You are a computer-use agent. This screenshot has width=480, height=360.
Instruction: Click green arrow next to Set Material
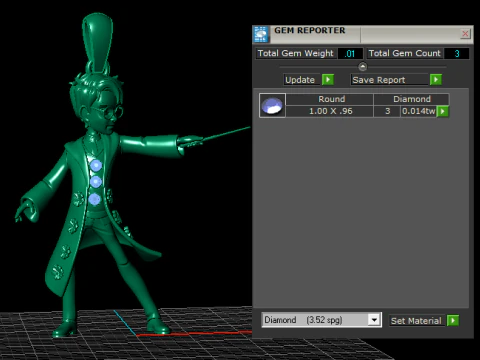point(453,321)
